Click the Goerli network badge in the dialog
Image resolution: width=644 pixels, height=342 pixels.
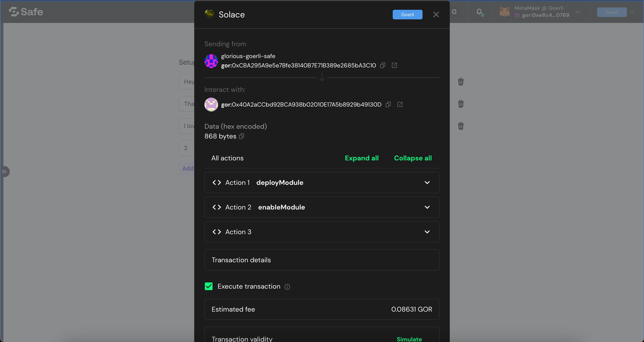click(407, 14)
